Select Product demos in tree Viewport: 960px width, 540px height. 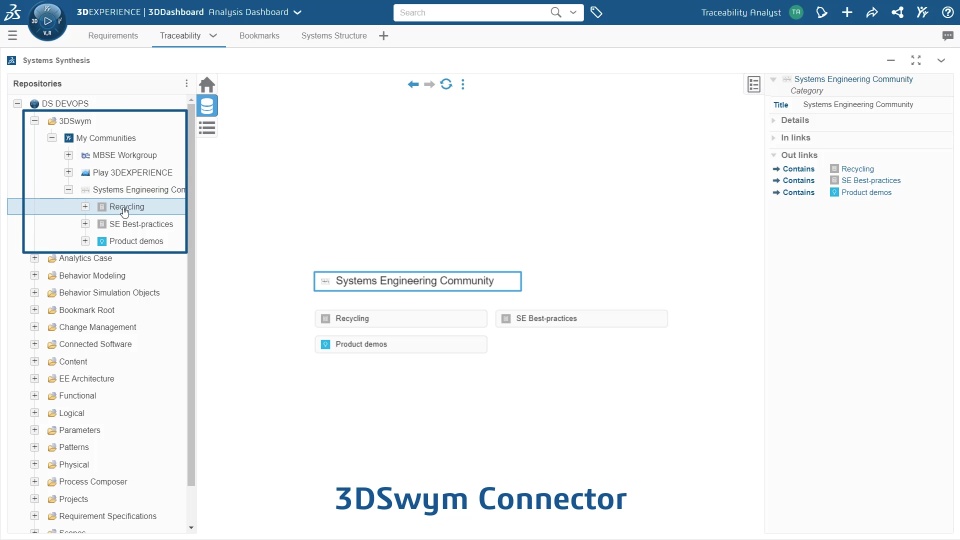pos(136,241)
